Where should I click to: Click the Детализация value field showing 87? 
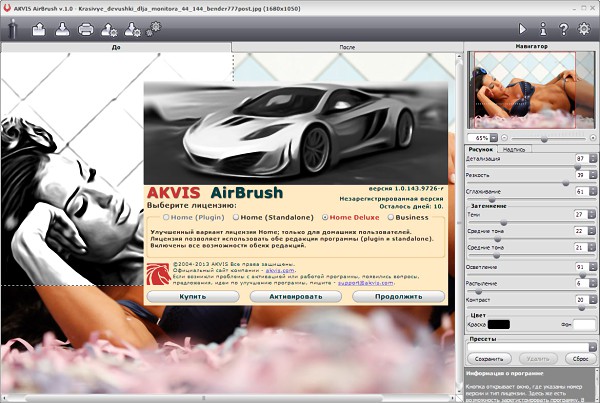point(582,158)
